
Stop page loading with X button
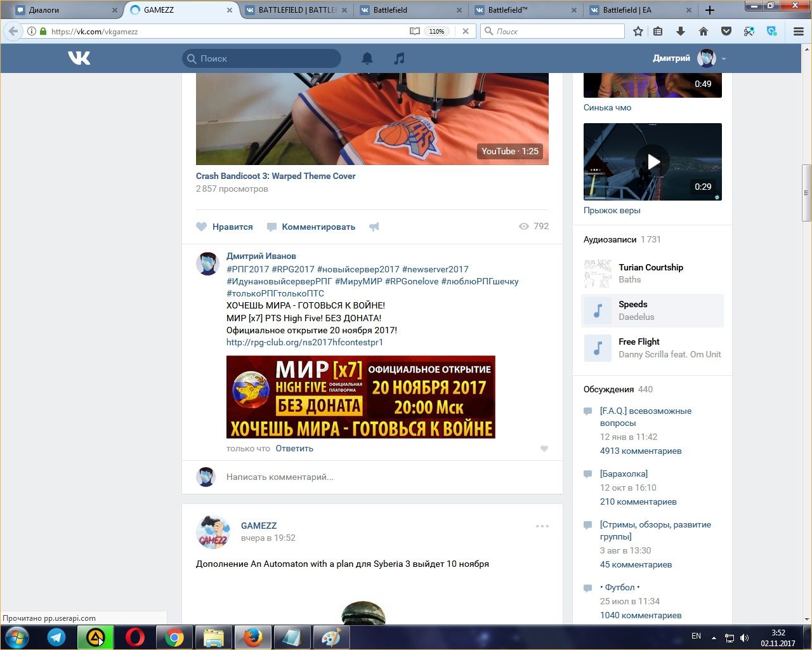click(x=466, y=31)
